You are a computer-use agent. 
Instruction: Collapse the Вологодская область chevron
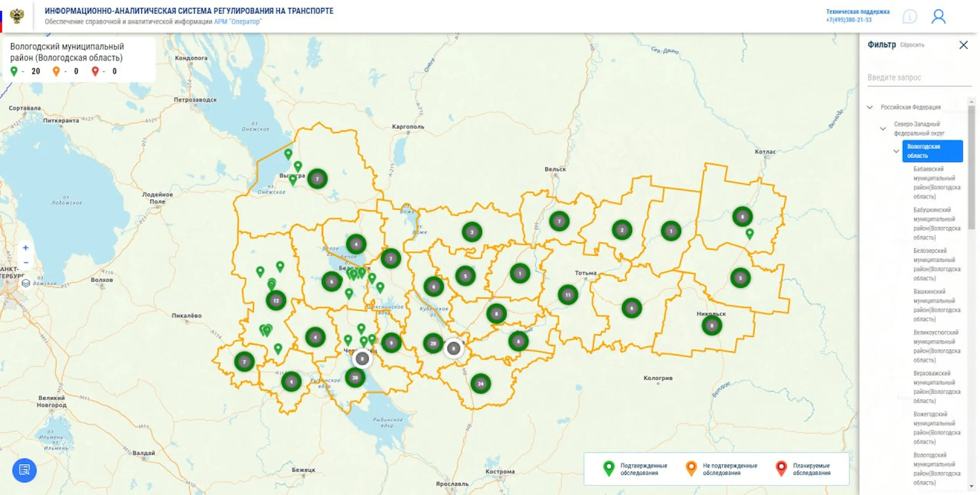click(896, 151)
